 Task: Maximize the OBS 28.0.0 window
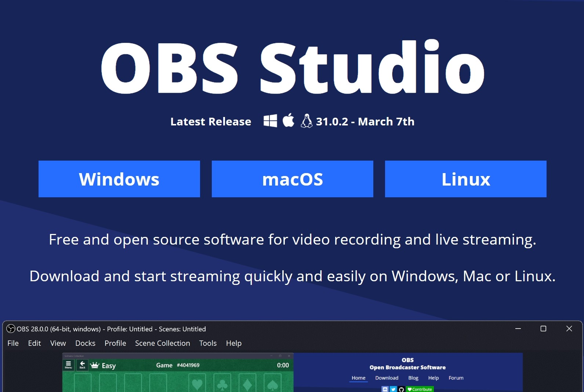point(543,329)
